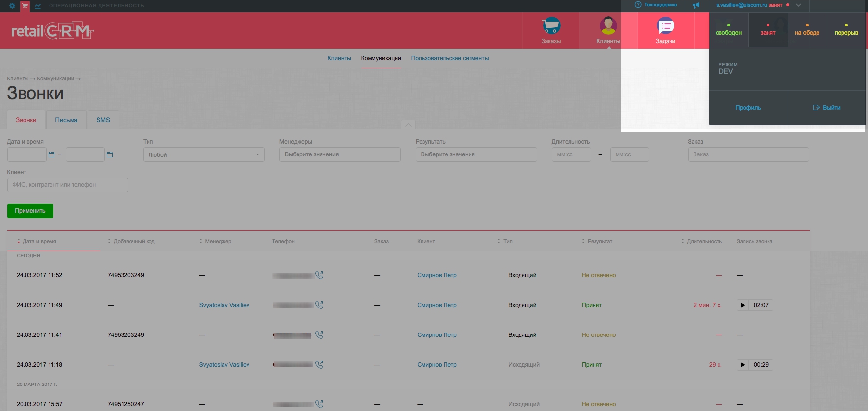Image resolution: width=868 pixels, height=411 pixels.
Task: Sort by Длительность column
Action: coord(701,241)
